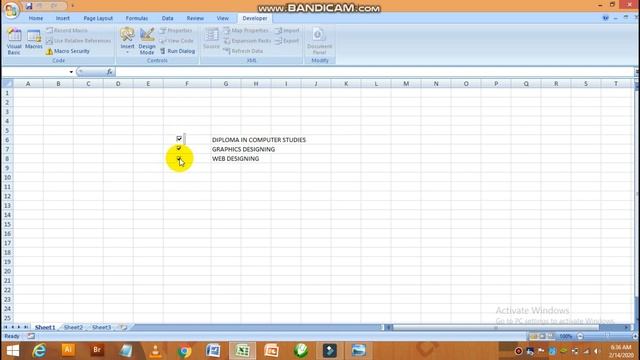This screenshot has height=360, width=640.
Task: Click the Insert Worksheet tab icon
Action: point(122,327)
